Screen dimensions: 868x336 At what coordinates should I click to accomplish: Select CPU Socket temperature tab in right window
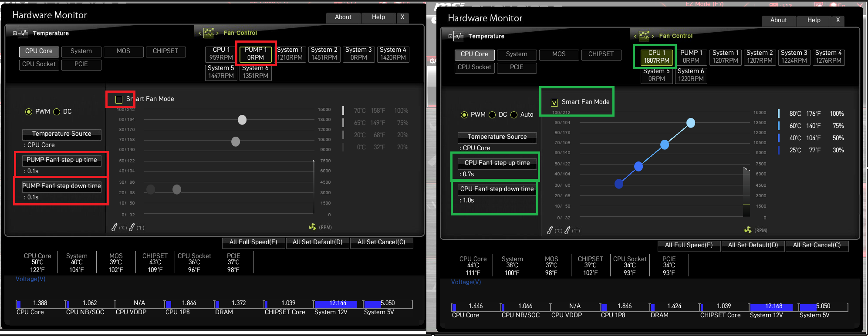pyautogui.click(x=474, y=67)
